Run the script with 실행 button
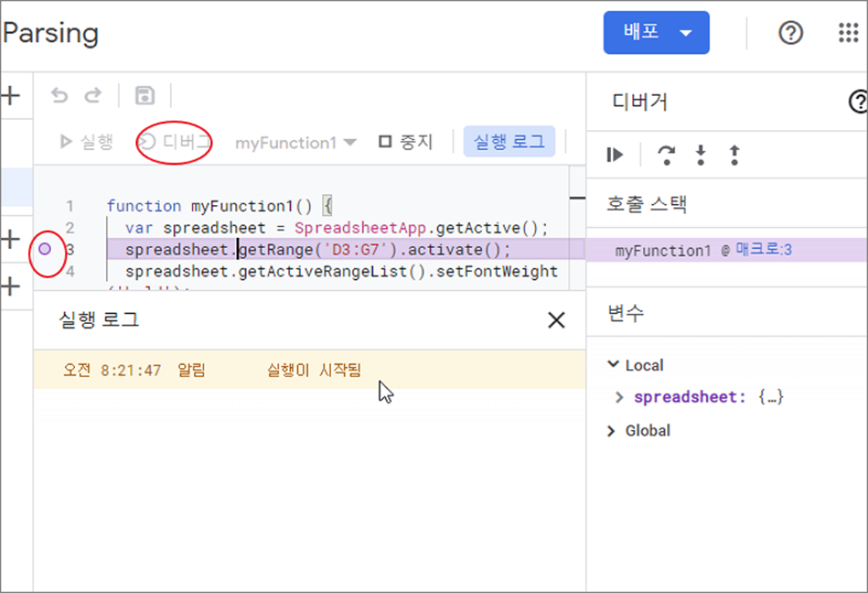 coord(87,142)
